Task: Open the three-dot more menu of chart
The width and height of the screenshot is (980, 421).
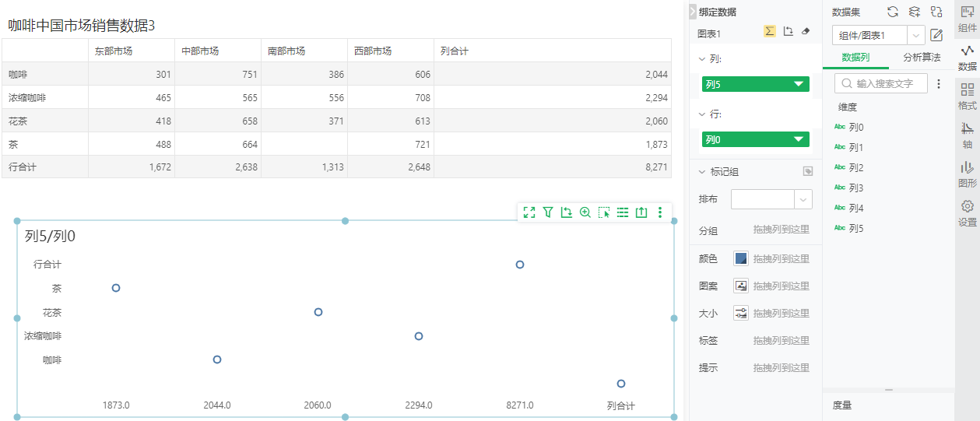Action: (x=660, y=212)
